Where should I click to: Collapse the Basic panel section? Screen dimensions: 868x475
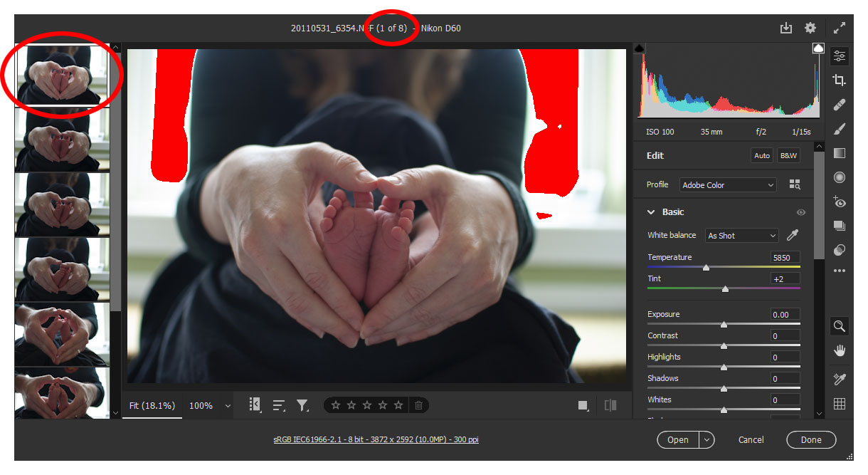pos(651,212)
